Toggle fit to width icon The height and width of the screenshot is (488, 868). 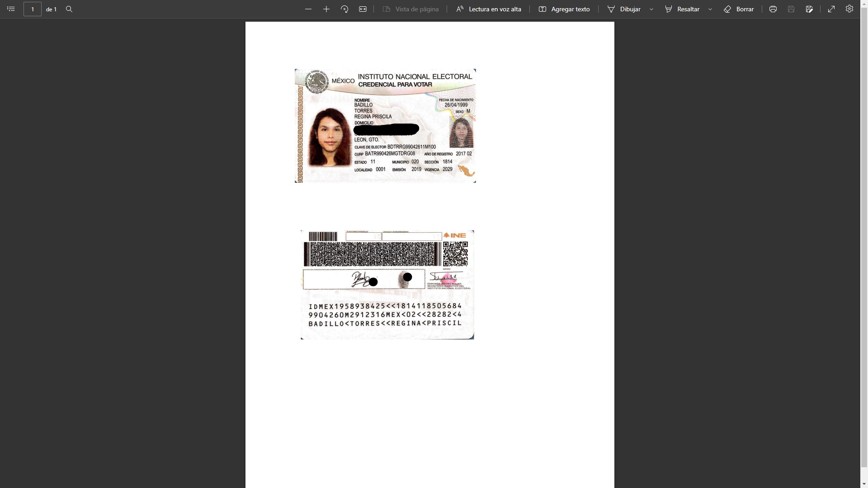363,9
